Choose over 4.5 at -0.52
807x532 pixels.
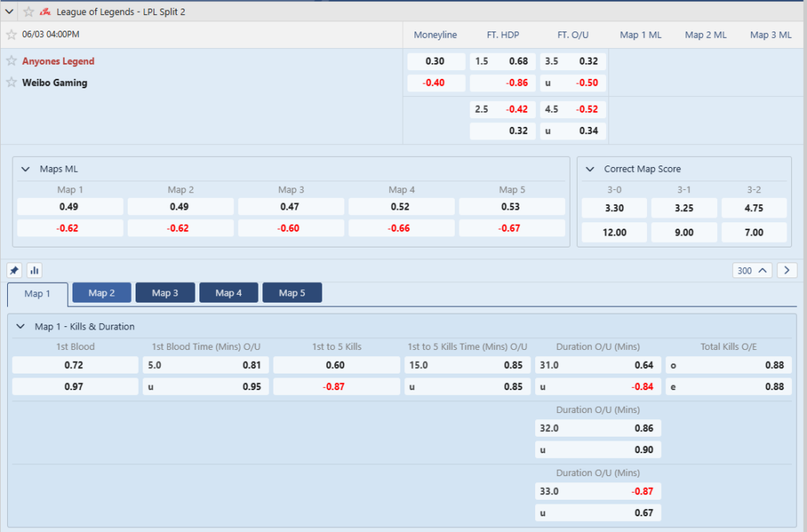click(572, 109)
